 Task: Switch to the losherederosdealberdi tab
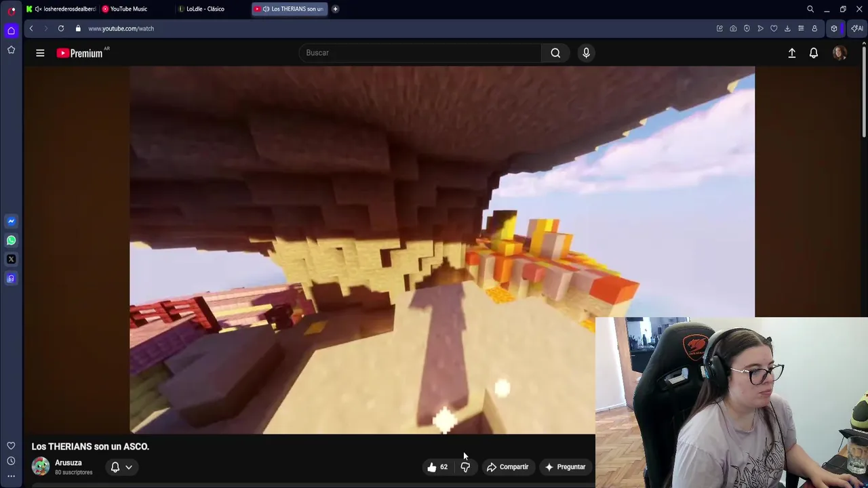[61, 9]
